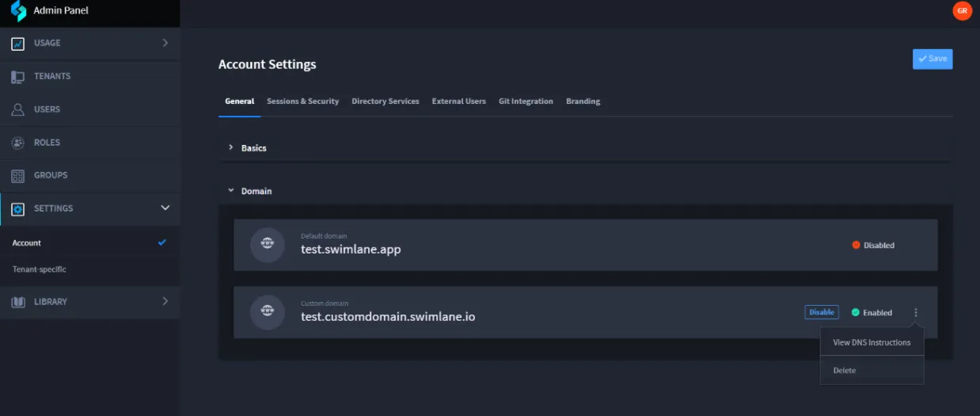
Task: Click the Disabled status text
Action: 879,246
